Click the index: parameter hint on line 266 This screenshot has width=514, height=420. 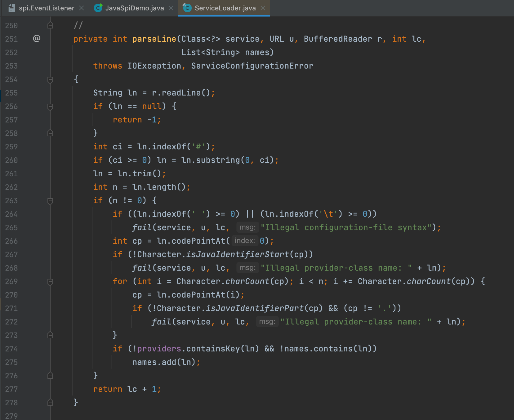pyautogui.click(x=244, y=241)
